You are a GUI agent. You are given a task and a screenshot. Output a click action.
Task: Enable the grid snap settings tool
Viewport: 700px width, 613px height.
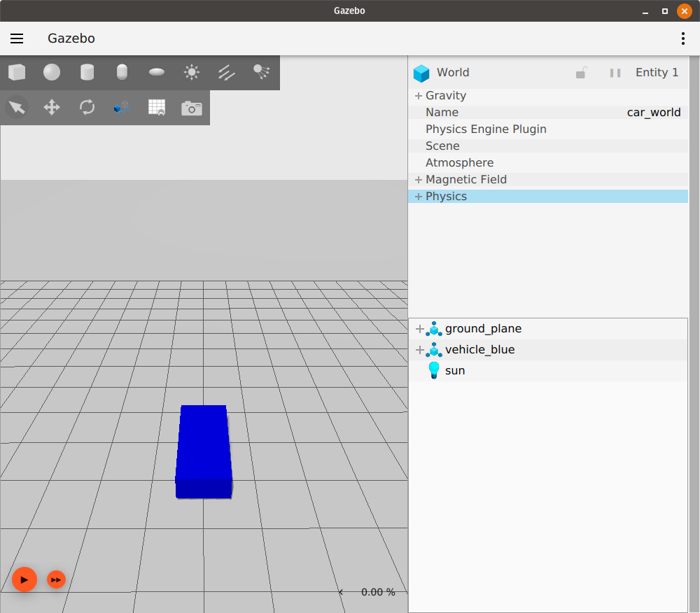(x=157, y=108)
